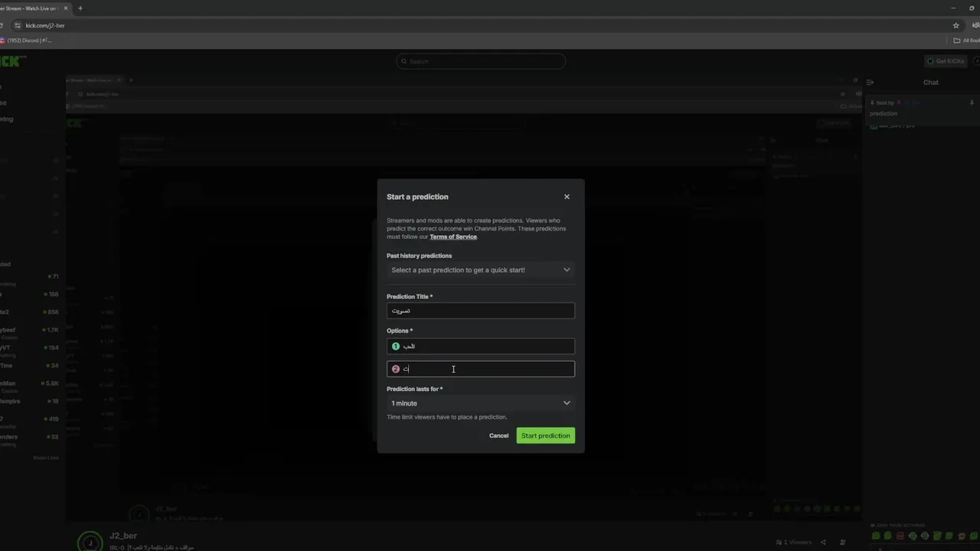Open the All Bookmarks folder

click(966, 41)
